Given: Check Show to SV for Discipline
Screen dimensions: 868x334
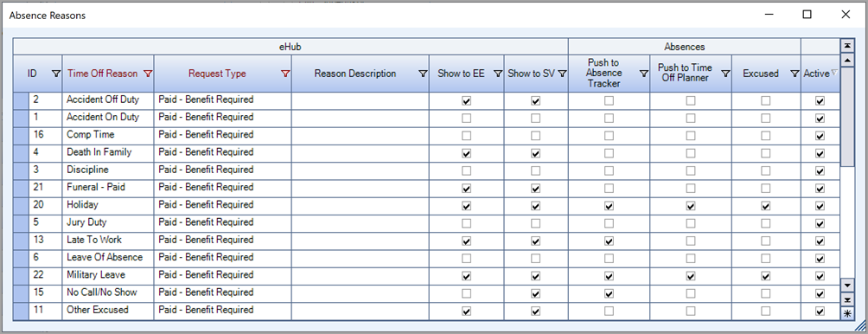Looking at the screenshot, I should coord(535,170).
